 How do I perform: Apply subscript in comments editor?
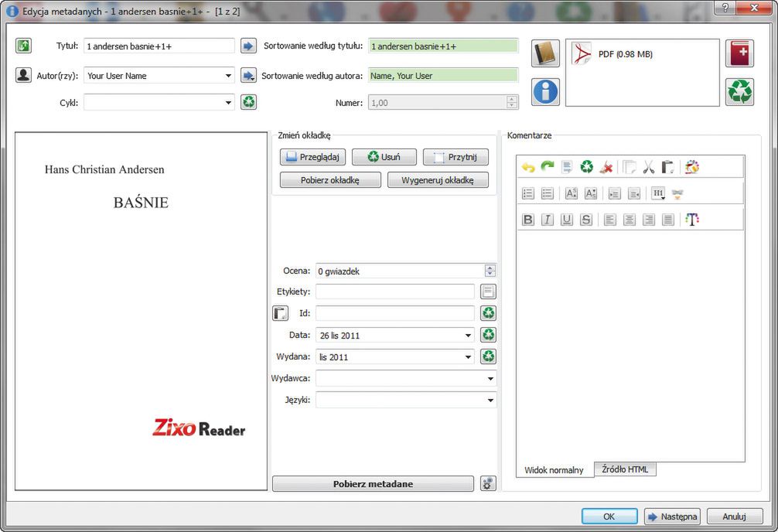(x=590, y=193)
